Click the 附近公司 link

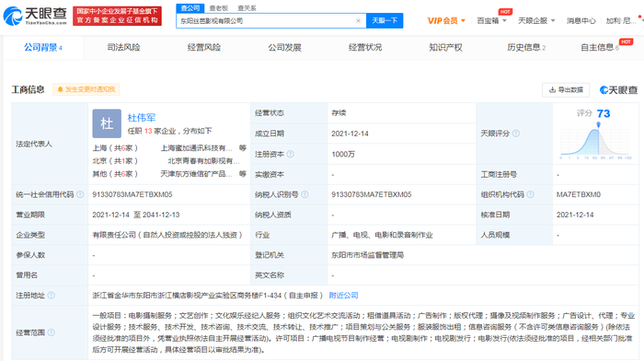tap(343, 296)
